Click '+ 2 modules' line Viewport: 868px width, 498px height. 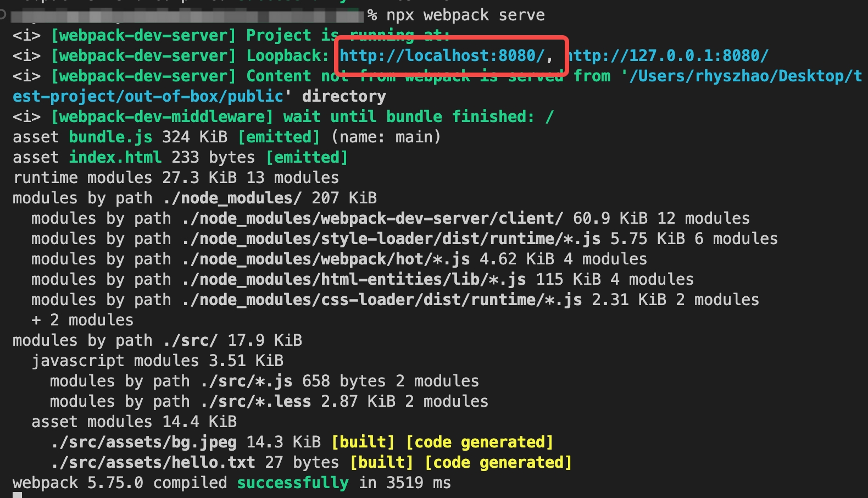(x=82, y=320)
